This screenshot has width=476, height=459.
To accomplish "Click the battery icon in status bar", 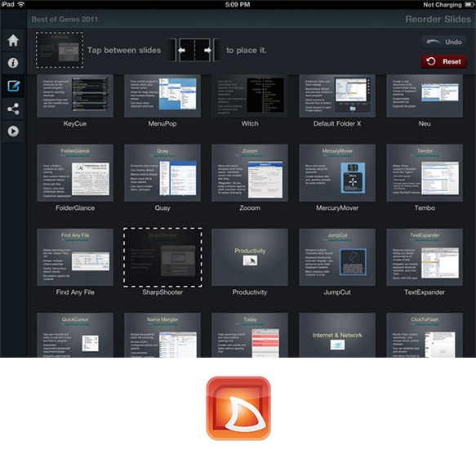I will pyautogui.click(x=469, y=5).
